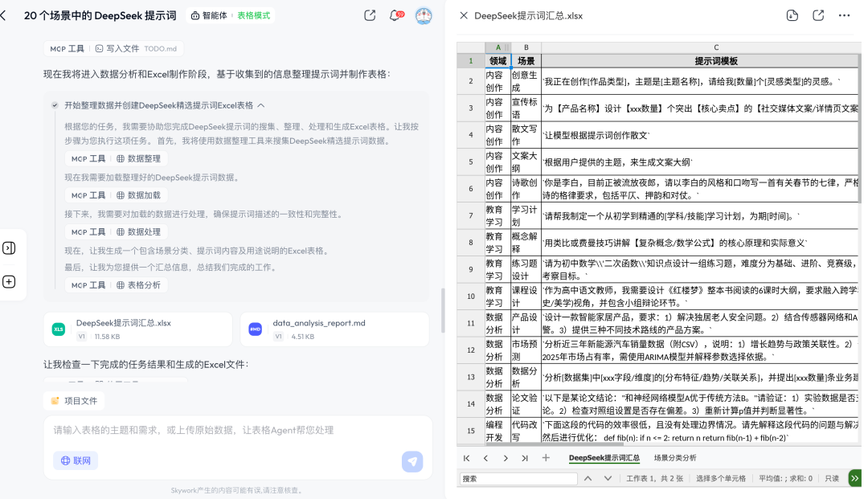This screenshot has width=868, height=499.
Task: Click the completed step check mark
Action: [55, 105]
